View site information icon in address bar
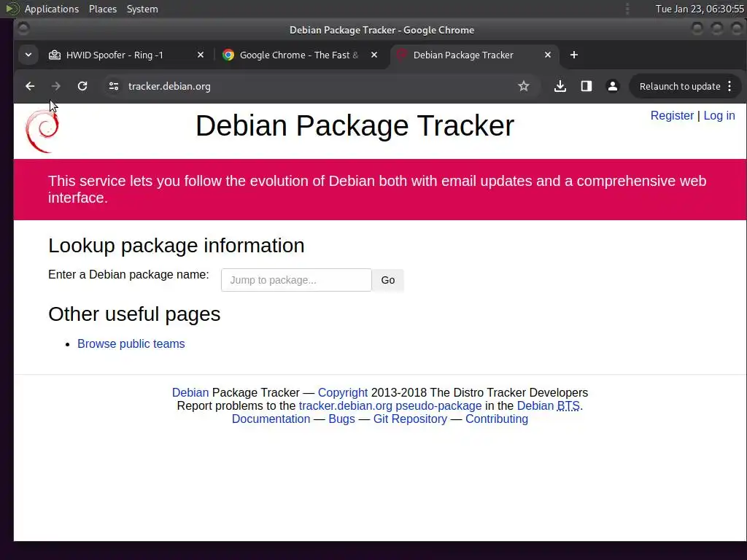This screenshot has height=560, width=747. coord(113,86)
